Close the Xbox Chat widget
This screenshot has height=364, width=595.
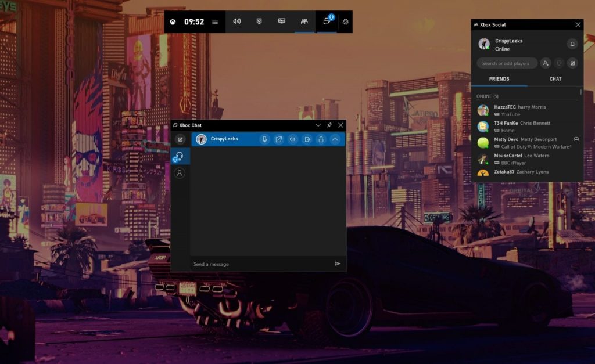coord(340,125)
